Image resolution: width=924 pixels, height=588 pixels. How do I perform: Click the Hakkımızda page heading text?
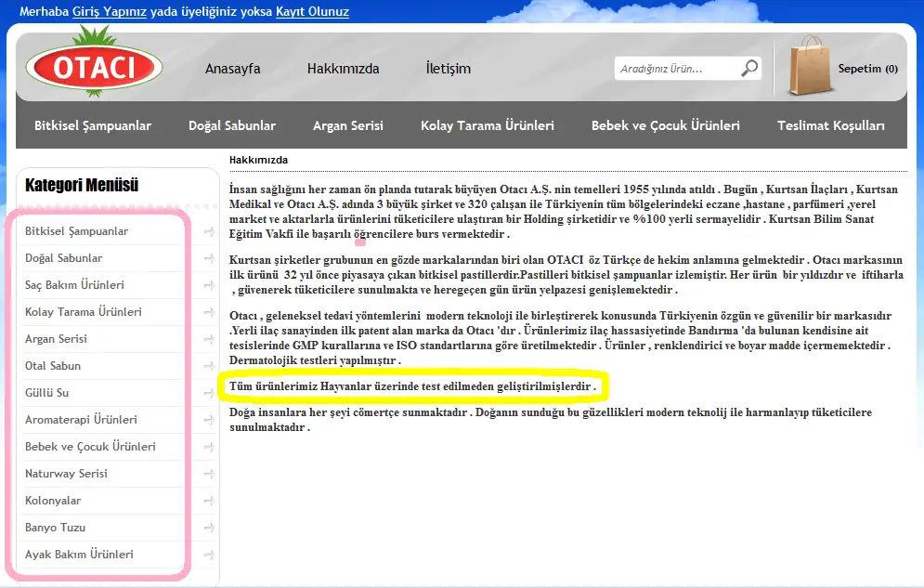point(259,161)
